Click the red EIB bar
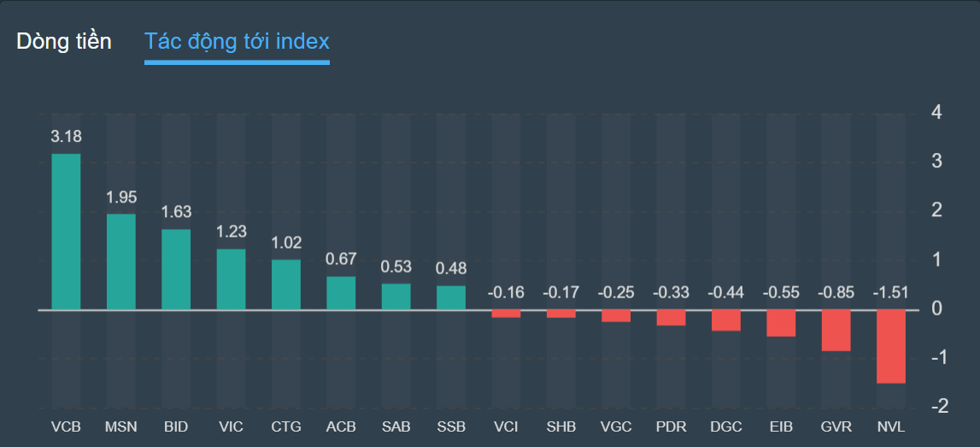The width and height of the screenshot is (980, 447). [x=781, y=323]
